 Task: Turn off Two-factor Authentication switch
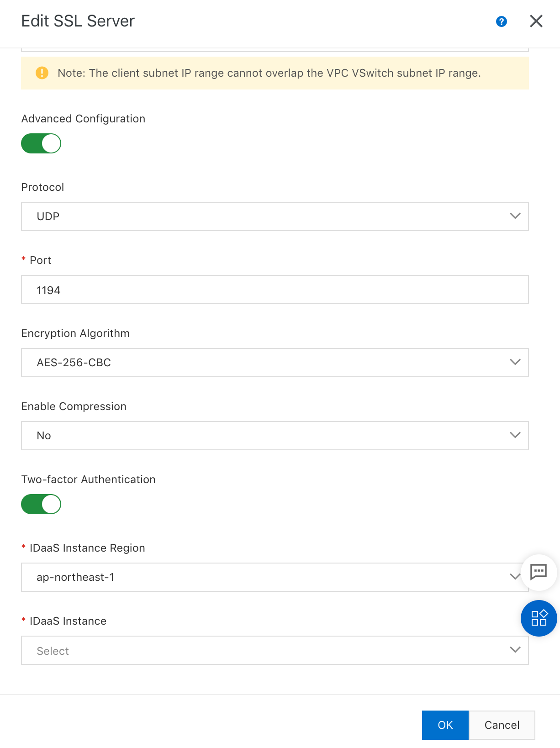(41, 504)
